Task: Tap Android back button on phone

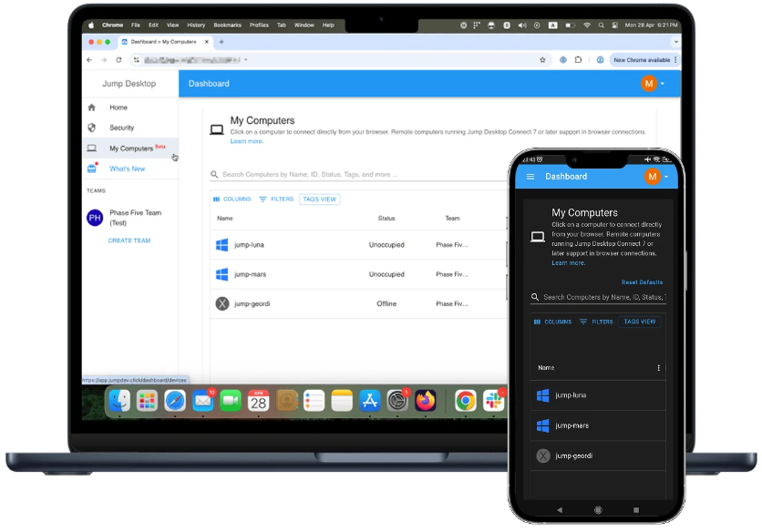Action: click(560, 510)
